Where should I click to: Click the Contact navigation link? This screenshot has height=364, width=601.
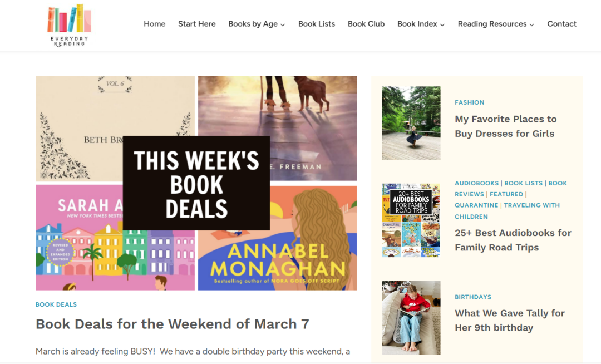561,24
